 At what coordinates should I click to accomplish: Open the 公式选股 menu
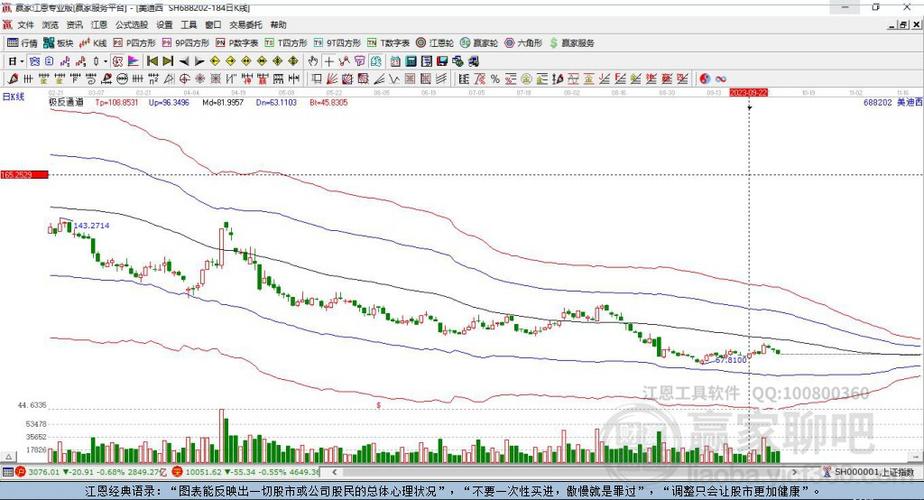131,25
